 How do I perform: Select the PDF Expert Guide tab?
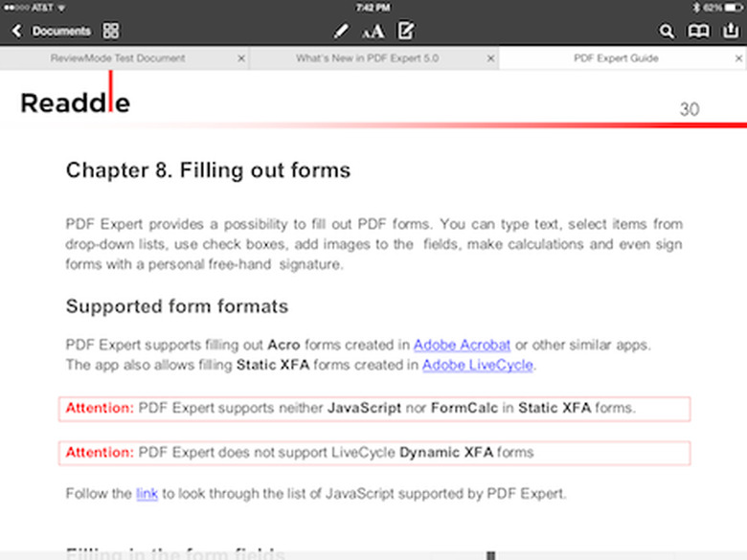(x=616, y=58)
